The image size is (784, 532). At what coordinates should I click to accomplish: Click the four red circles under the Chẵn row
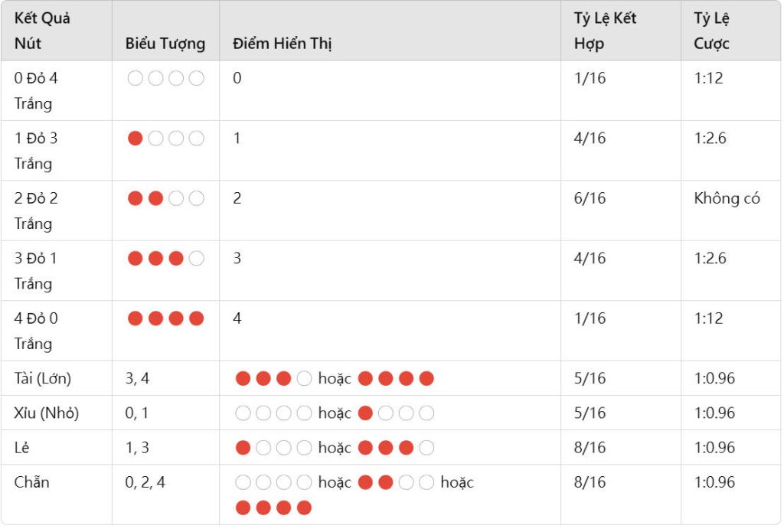(x=273, y=508)
